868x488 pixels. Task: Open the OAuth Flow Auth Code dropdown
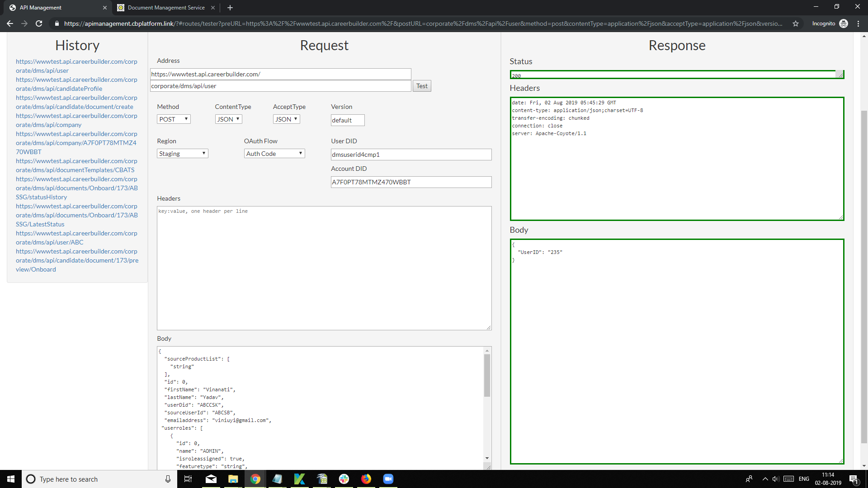274,154
